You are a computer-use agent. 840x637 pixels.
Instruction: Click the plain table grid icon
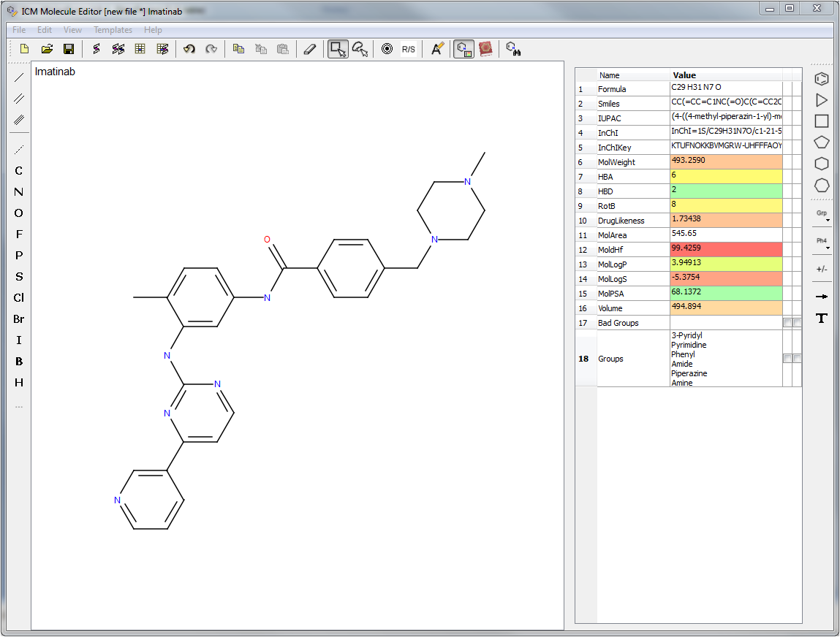[x=140, y=49]
